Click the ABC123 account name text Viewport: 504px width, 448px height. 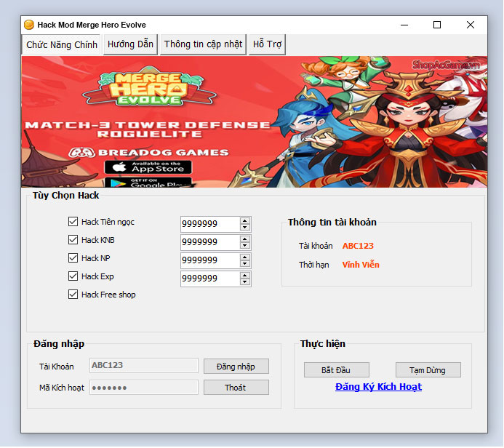coord(358,246)
